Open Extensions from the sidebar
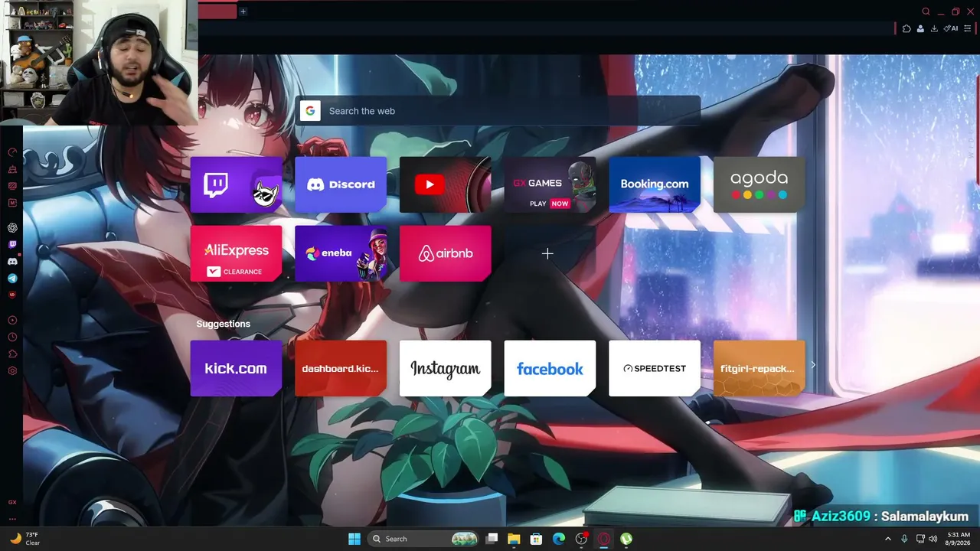980x551 pixels. coord(12,354)
